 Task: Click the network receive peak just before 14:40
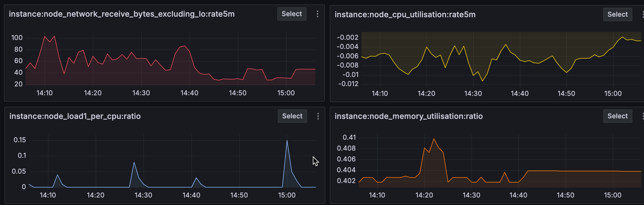[185, 46]
